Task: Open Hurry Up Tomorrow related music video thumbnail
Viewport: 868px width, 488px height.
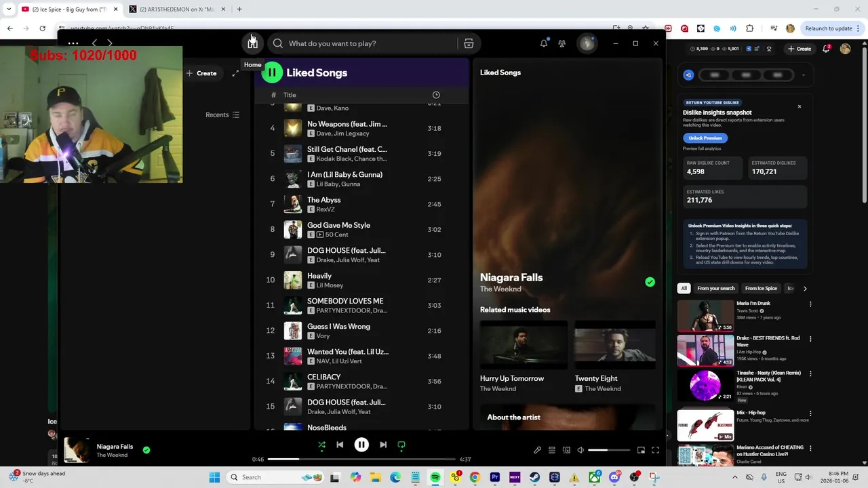Action: pos(524,345)
